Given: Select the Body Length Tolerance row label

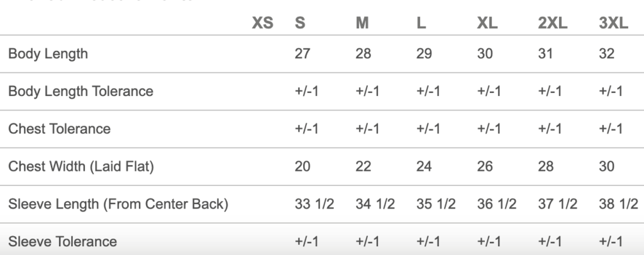Looking at the screenshot, I should (80, 91).
